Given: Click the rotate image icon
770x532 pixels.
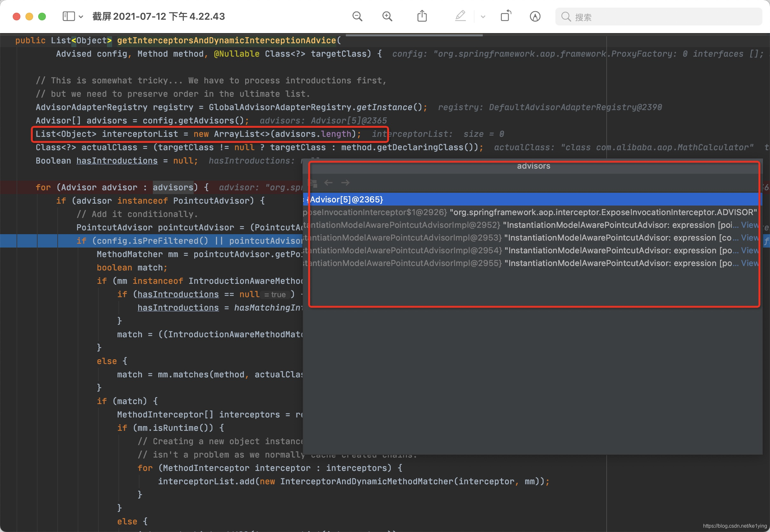Looking at the screenshot, I should (x=506, y=16).
